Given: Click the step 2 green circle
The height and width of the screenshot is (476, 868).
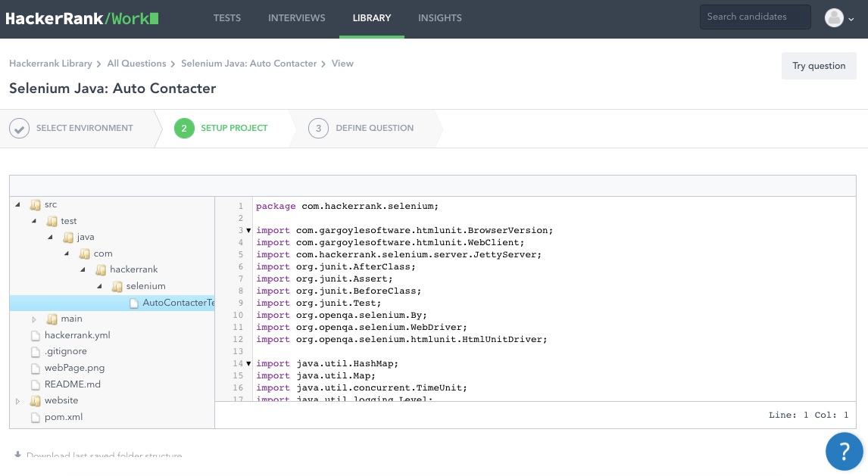Looking at the screenshot, I should point(184,128).
